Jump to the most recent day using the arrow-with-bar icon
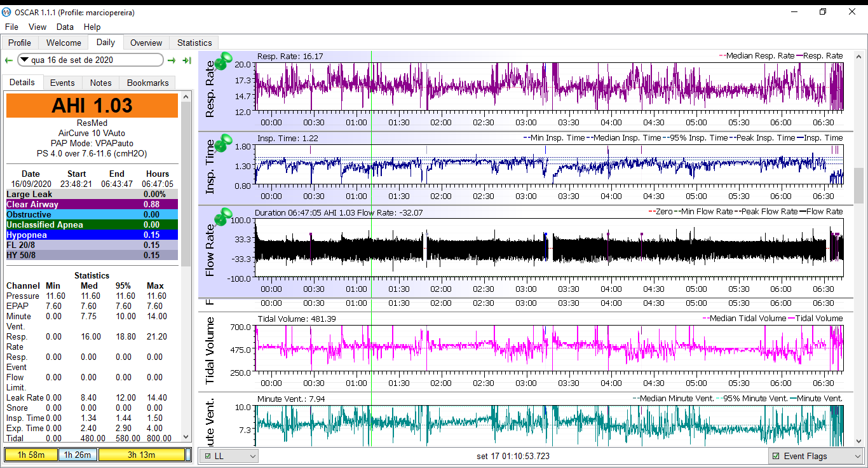Viewport: 868px width, 468px height. 187,60
